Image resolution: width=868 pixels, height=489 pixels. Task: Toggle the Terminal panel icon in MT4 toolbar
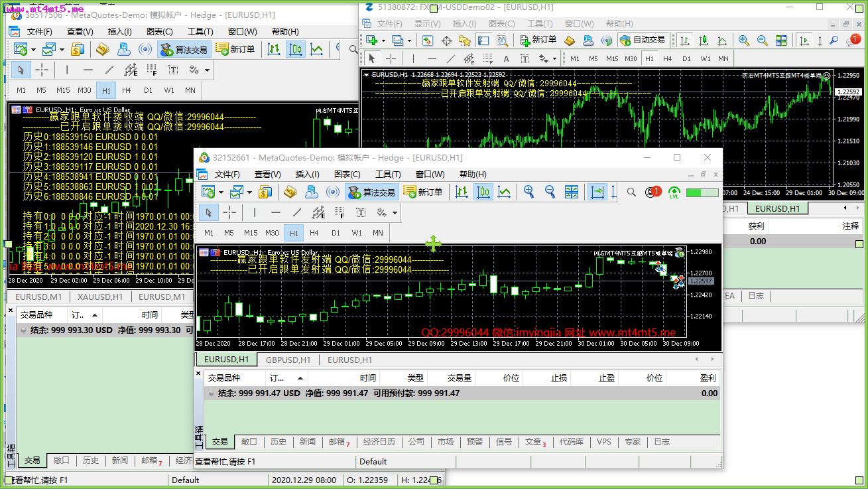483,40
